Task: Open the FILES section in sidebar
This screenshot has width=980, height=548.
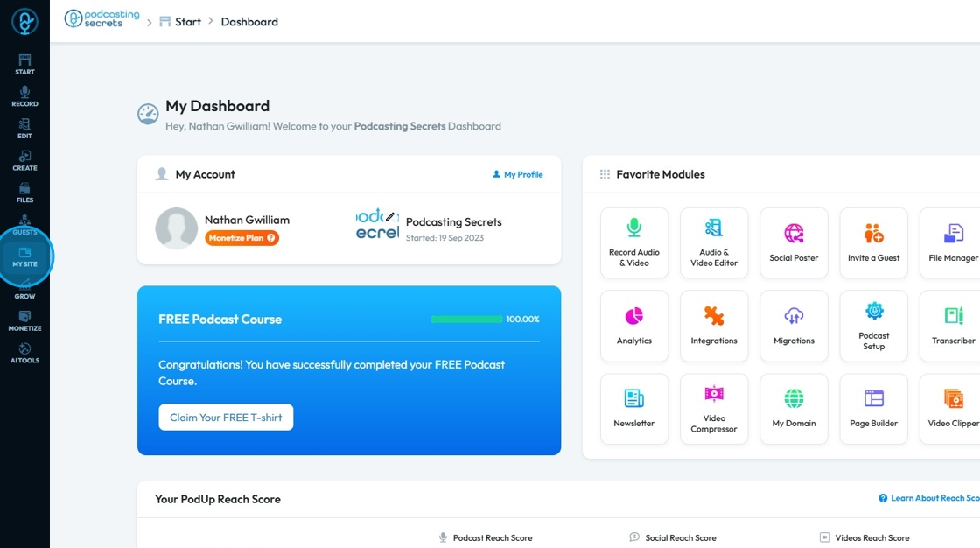Action: 25,193
